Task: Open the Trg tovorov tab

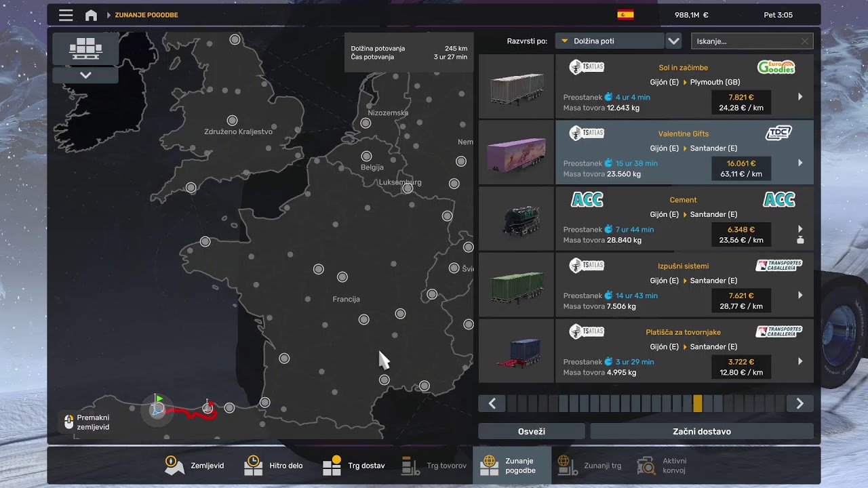Action: [434, 466]
